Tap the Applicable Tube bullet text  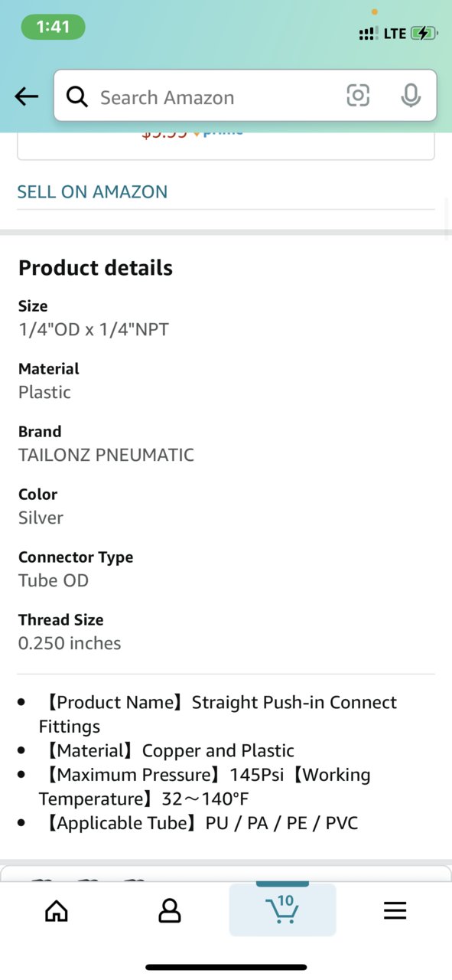pos(198,823)
